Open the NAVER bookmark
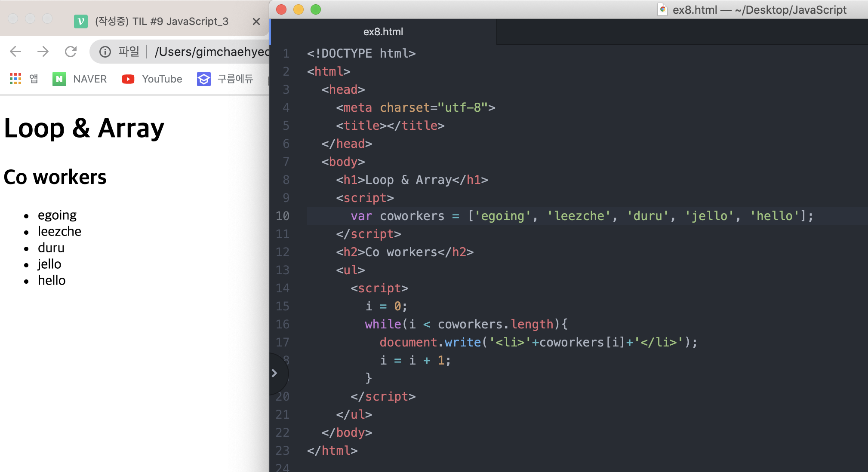Image resolution: width=868 pixels, height=472 pixels. point(80,79)
